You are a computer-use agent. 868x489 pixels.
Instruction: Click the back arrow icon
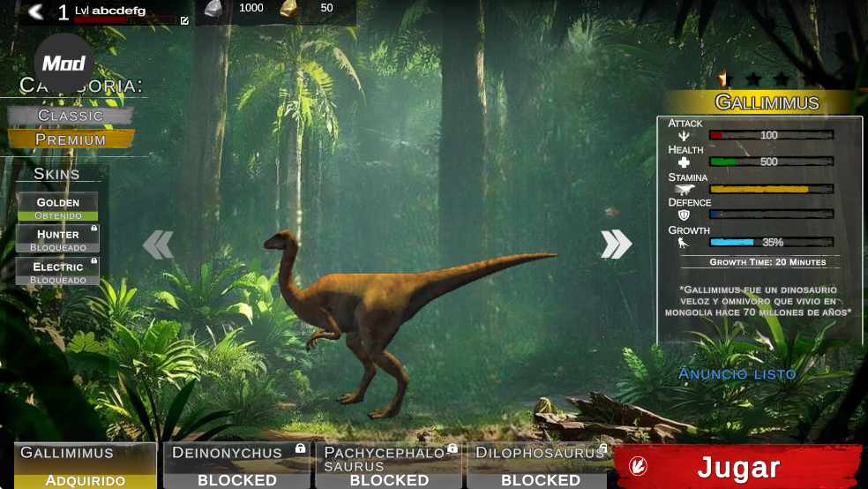(36, 11)
